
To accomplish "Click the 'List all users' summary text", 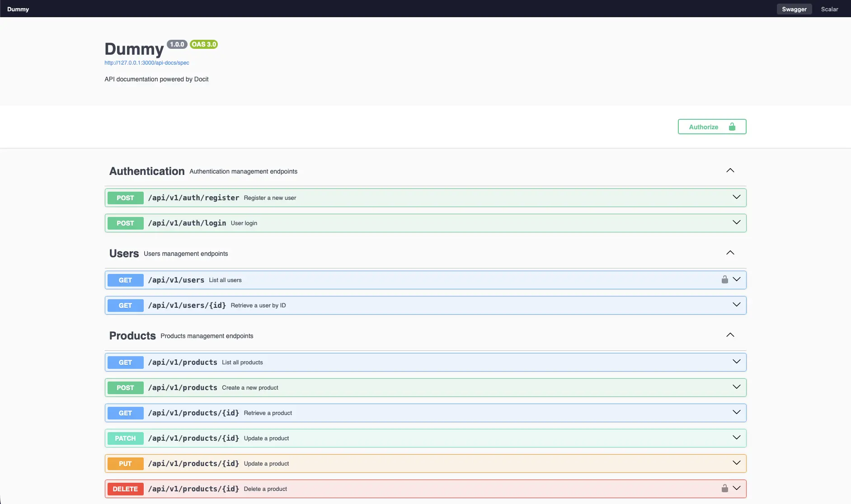I will pyautogui.click(x=225, y=280).
